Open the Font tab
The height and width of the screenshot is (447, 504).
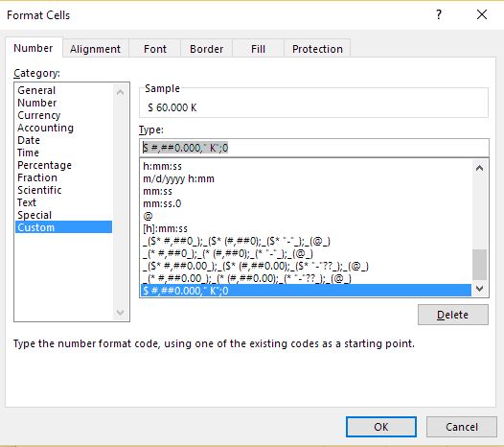point(155,49)
